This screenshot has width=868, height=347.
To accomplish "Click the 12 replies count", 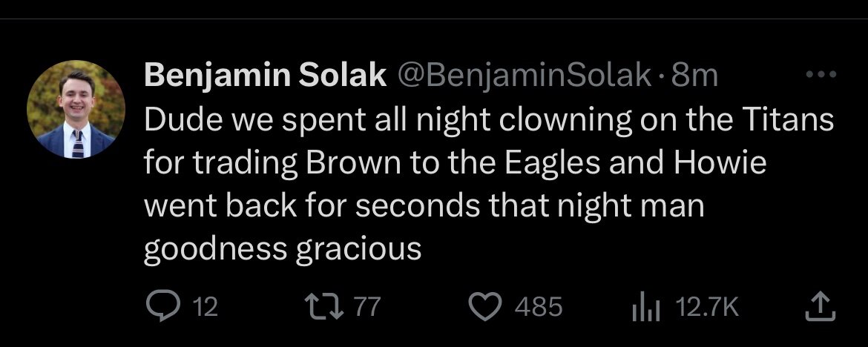I will 206,307.
